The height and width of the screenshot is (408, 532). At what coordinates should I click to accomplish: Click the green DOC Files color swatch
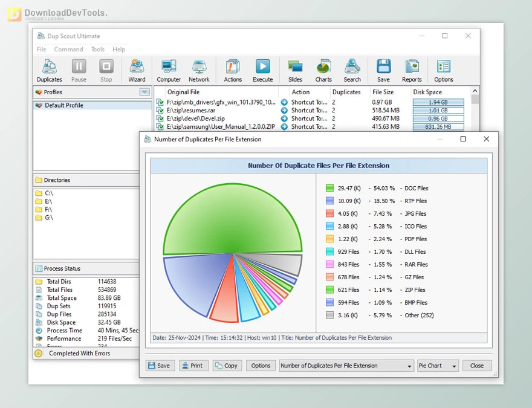pyautogui.click(x=329, y=188)
